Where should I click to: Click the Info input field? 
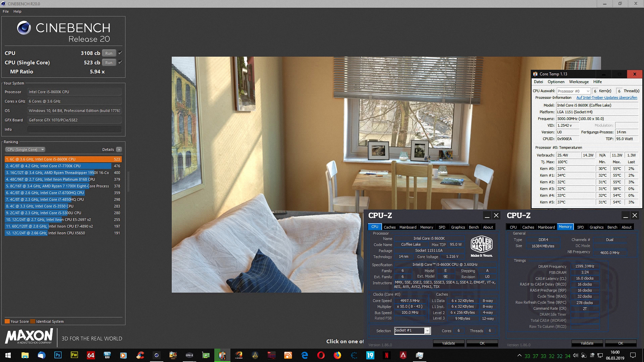[x=74, y=129]
